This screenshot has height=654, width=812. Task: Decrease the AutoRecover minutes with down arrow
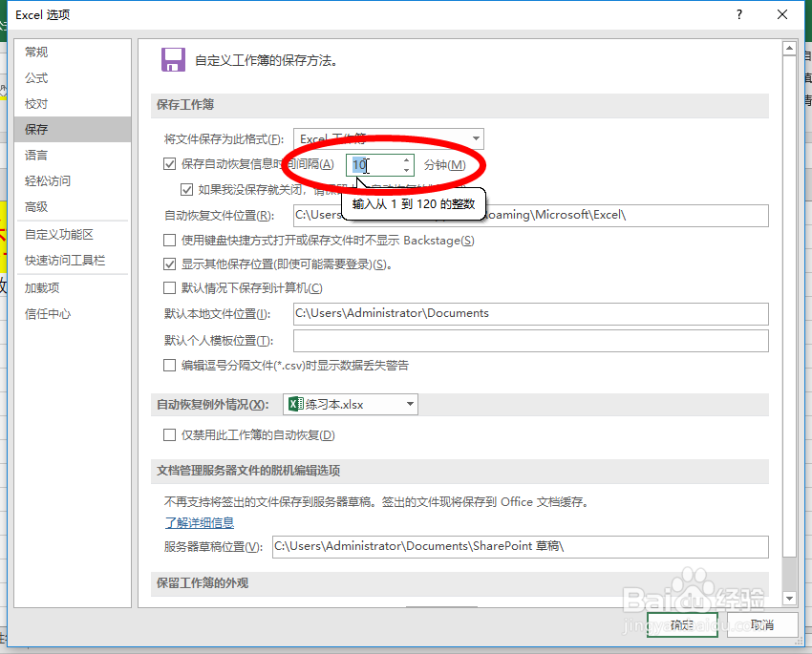click(407, 170)
